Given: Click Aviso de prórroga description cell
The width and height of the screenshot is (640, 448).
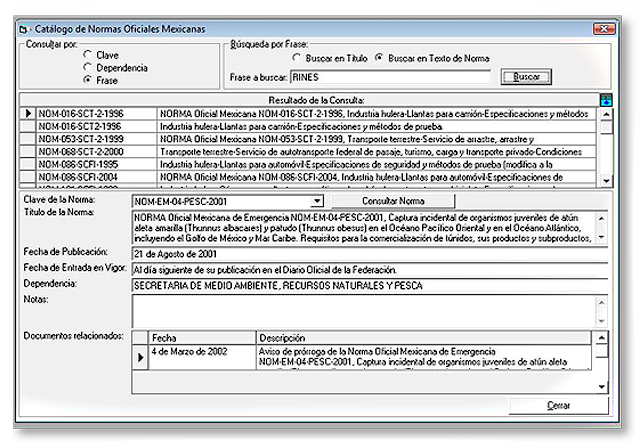Looking at the screenshot, I should point(423,357).
